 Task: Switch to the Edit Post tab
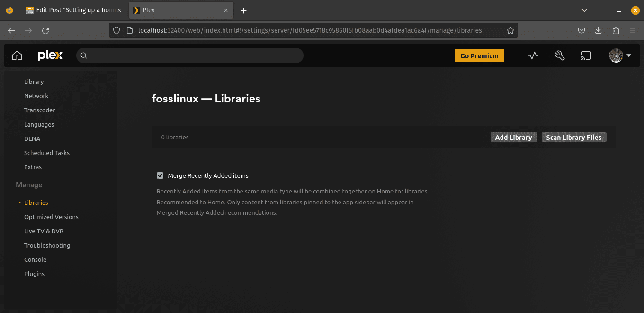click(74, 10)
